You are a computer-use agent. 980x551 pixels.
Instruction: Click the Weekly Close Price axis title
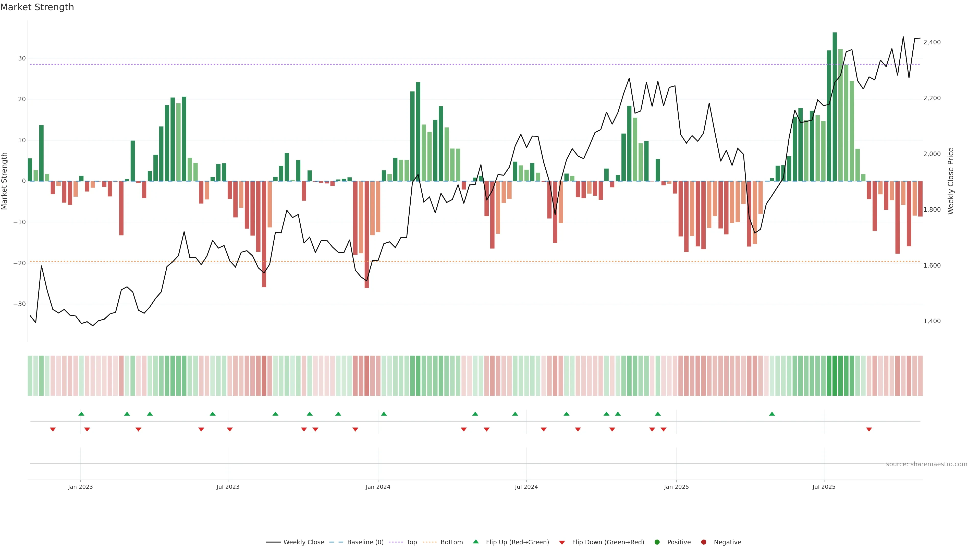pos(951,181)
